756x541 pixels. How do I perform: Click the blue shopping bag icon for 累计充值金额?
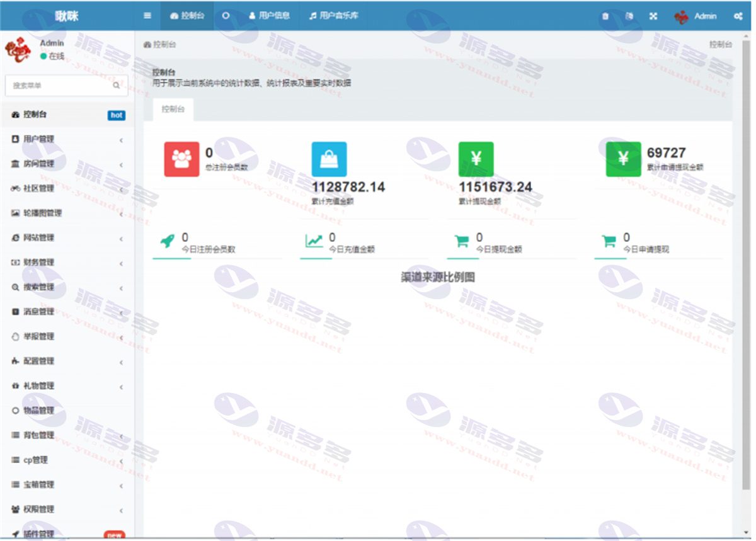click(x=329, y=159)
